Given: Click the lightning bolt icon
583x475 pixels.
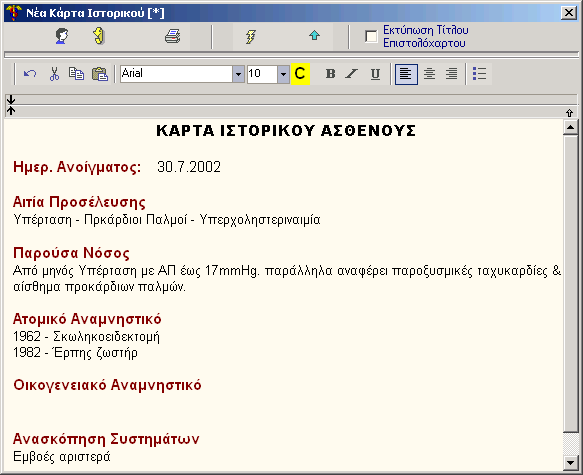Looking at the screenshot, I should click(x=251, y=37).
